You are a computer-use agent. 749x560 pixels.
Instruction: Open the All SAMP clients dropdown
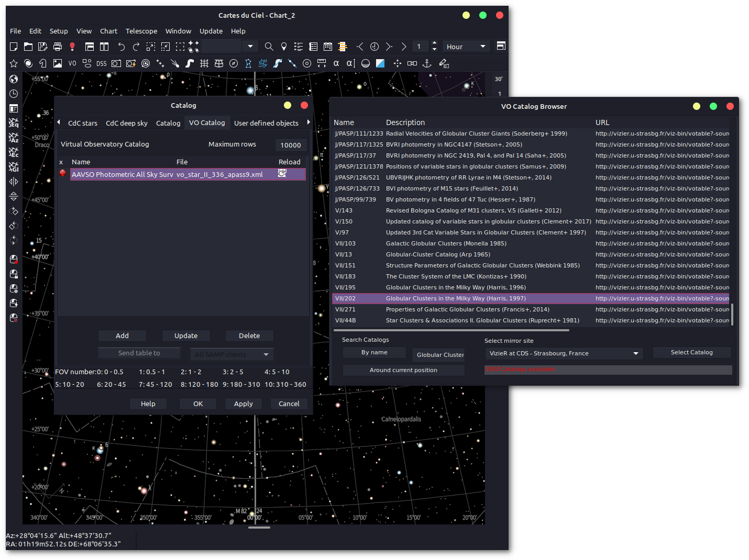coord(232,354)
